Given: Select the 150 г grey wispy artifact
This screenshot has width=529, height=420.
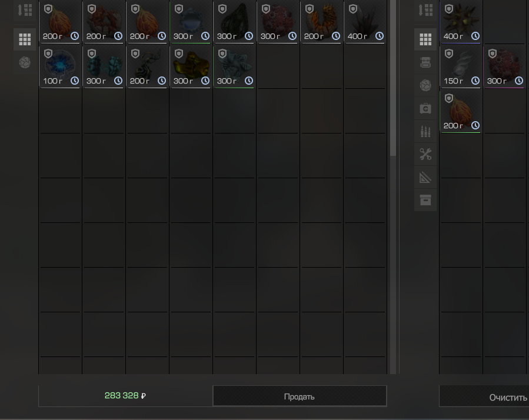Looking at the screenshot, I should tap(461, 67).
